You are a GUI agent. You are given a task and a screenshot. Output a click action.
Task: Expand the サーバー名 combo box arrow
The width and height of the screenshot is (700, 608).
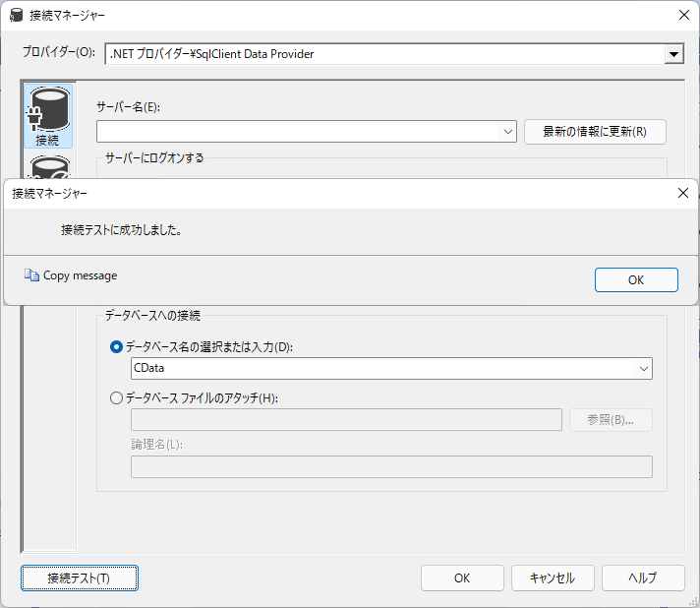pos(507,132)
